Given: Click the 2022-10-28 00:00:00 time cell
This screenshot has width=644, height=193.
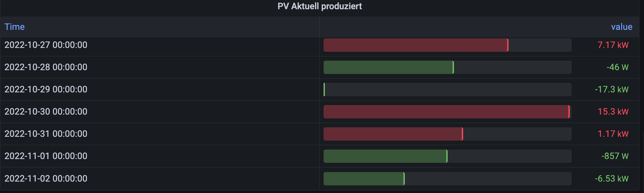Looking at the screenshot, I should (x=46, y=67).
